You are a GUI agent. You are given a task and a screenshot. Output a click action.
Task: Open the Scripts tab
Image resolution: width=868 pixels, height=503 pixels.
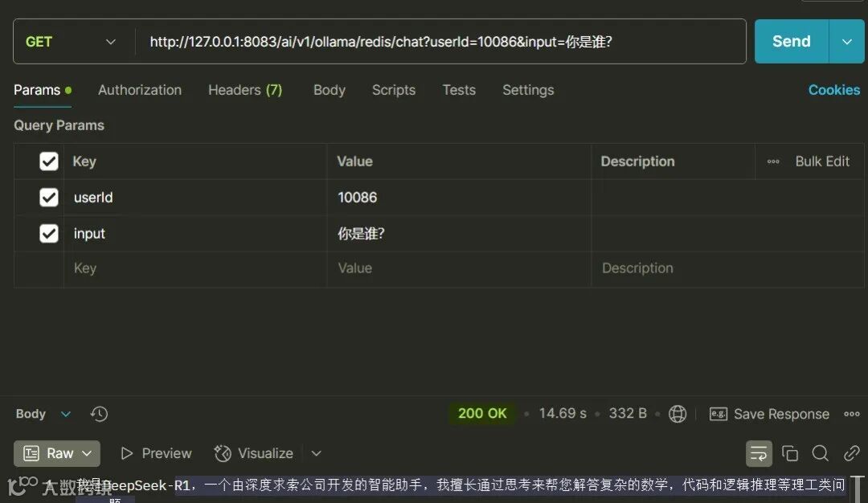pyautogui.click(x=394, y=90)
